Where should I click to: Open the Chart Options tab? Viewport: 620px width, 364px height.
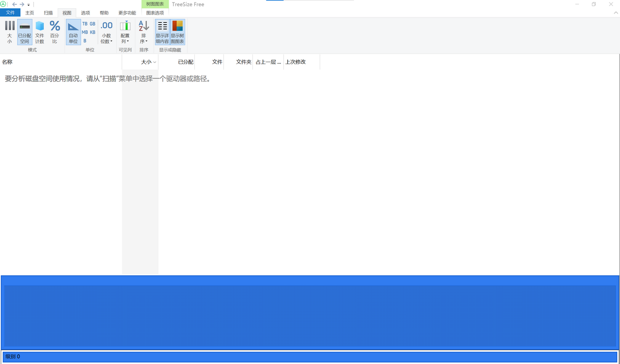(x=155, y=13)
